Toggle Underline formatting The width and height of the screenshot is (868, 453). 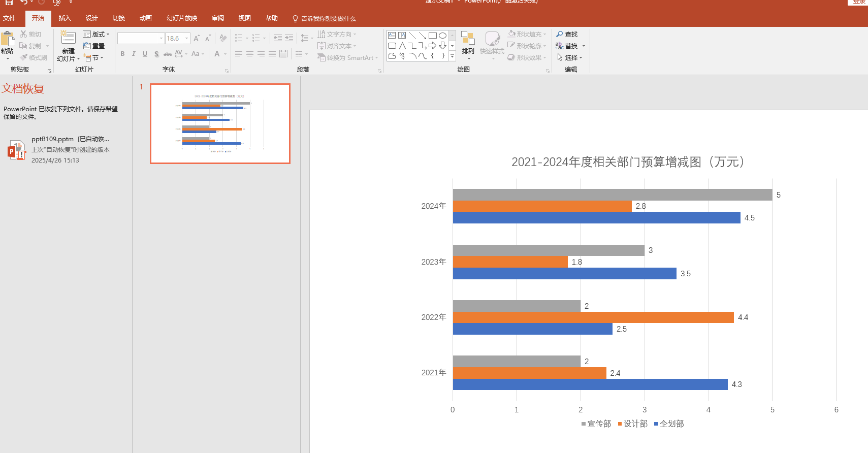click(x=145, y=54)
